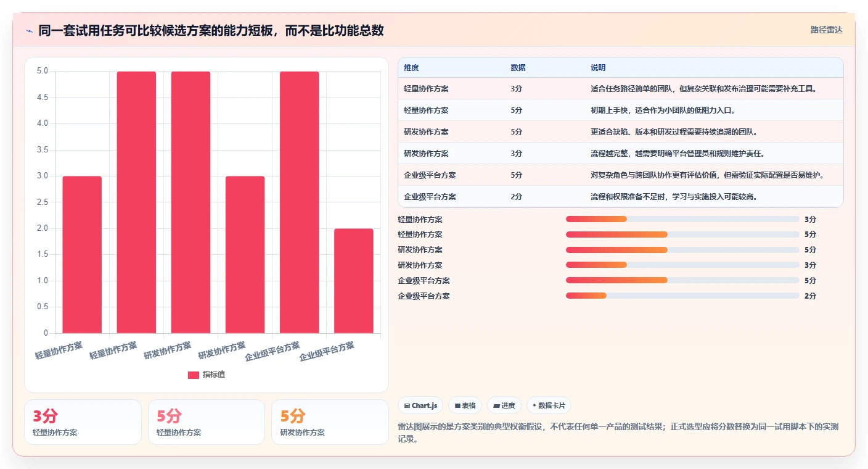This screenshot has width=868, height=469.
Task: Select the 进度 chip
Action: point(504,405)
